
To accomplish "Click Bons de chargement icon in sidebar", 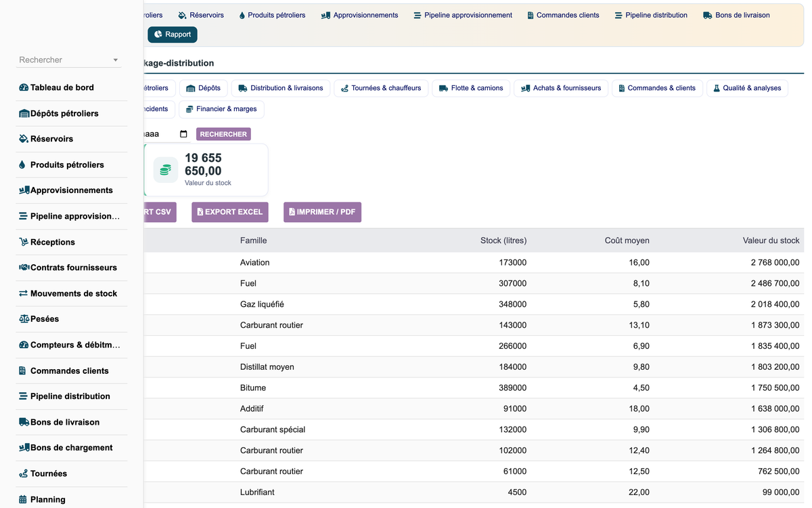I will (24, 448).
